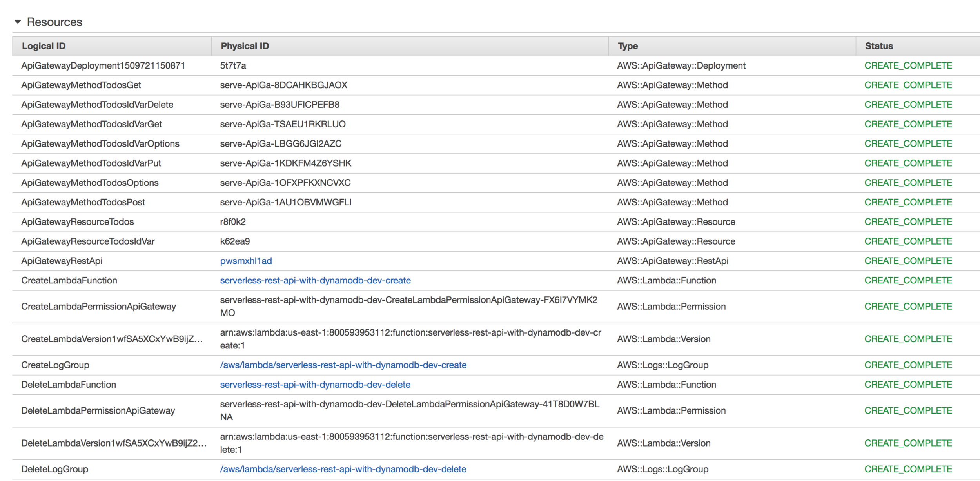Viewport: 980px width, 481px height.
Task: Select the ApiGatewayMethodTodosPost row
Action: tap(83, 203)
